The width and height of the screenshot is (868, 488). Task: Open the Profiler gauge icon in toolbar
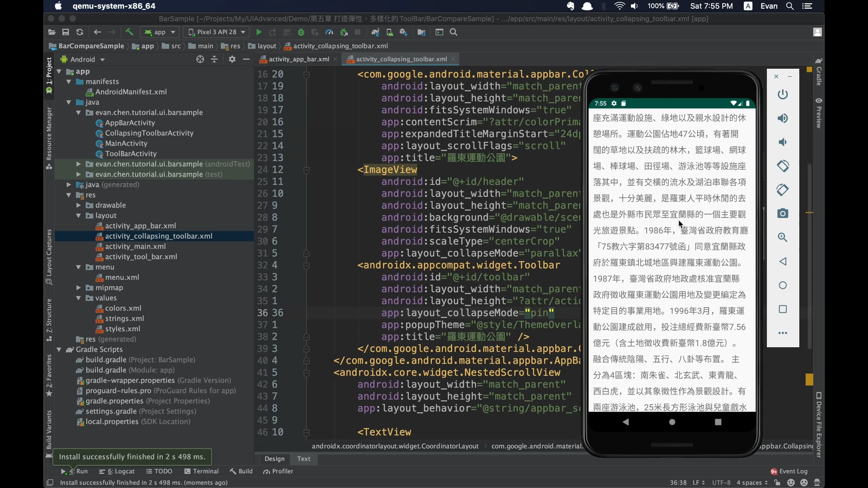(329, 32)
